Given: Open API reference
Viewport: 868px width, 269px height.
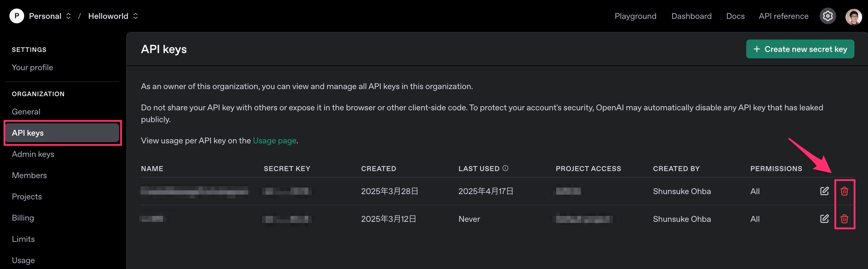Looking at the screenshot, I should pos(783,16).
